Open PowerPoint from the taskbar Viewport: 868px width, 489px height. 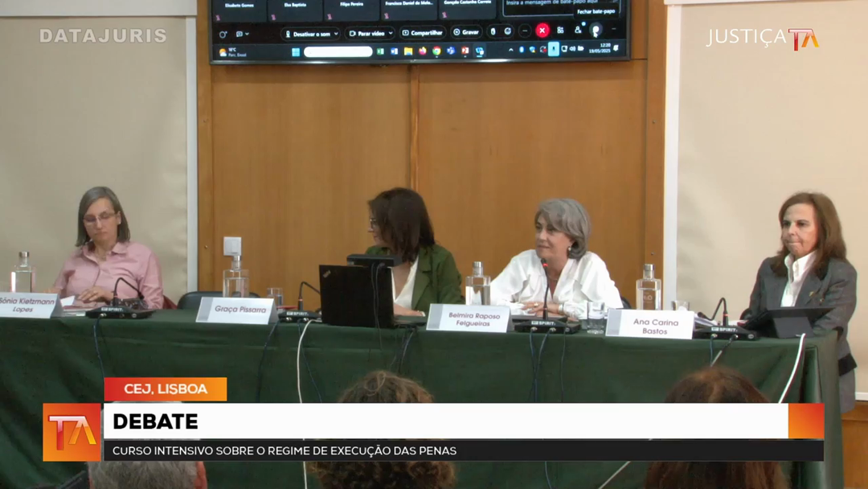pos(465,51)
